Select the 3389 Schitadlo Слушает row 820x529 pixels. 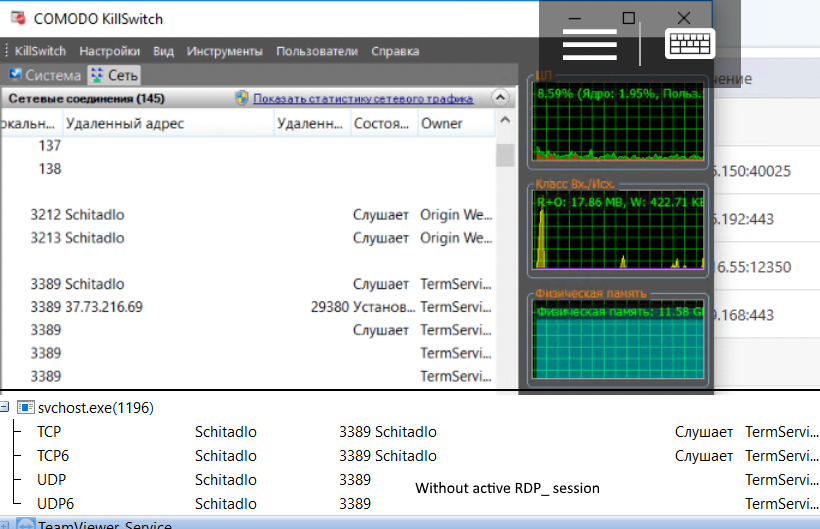pos(248,284)
